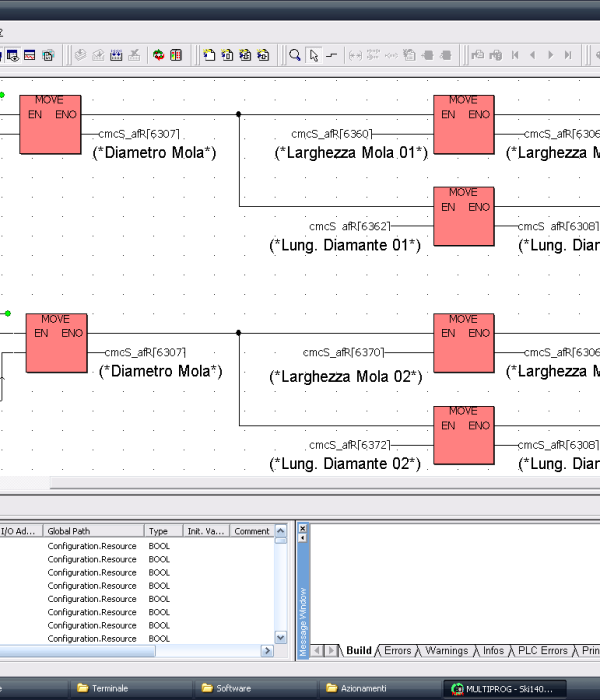Image resolution: width=600 pixels, height=700 pixels.
Task: Click the red-green refresh arrows icon
Action: [159, 55]
